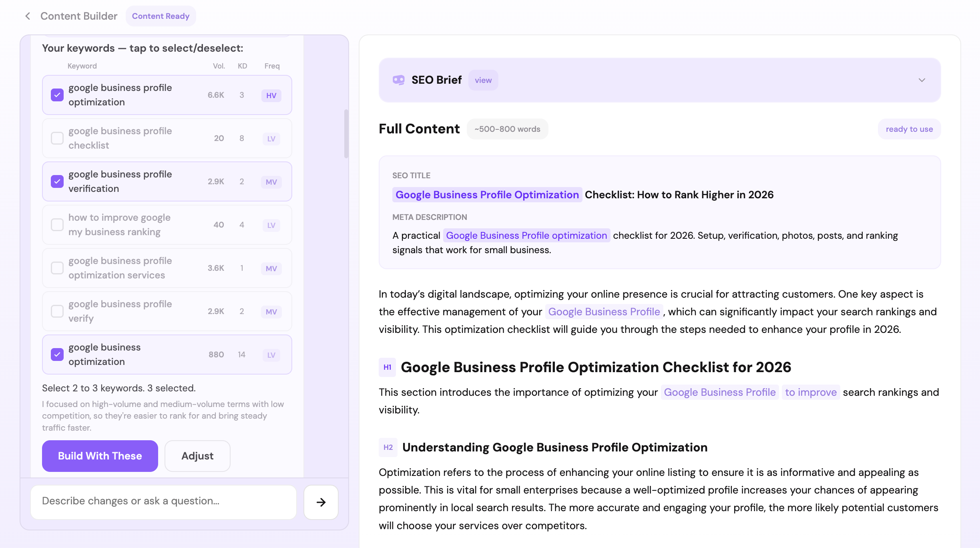Image resolution: width=980 pixels, height=548 pixels.
Task: Click LV tag on business ranking row
Action: (x=271, y=225)
